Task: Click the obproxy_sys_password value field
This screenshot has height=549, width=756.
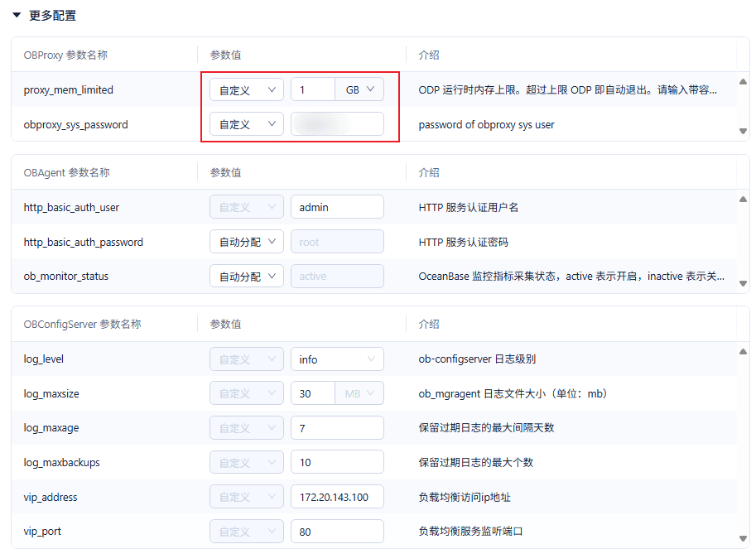Action: pos(337,124)
